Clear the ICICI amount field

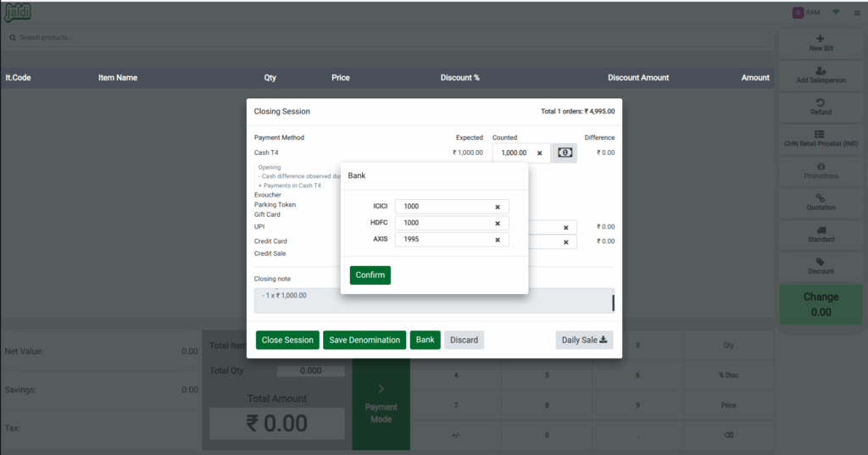(497, 207)
